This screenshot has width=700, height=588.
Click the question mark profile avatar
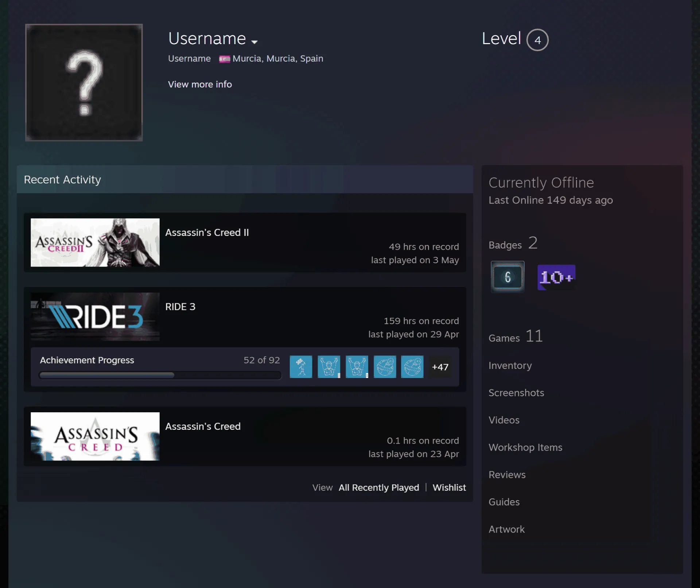84,82
